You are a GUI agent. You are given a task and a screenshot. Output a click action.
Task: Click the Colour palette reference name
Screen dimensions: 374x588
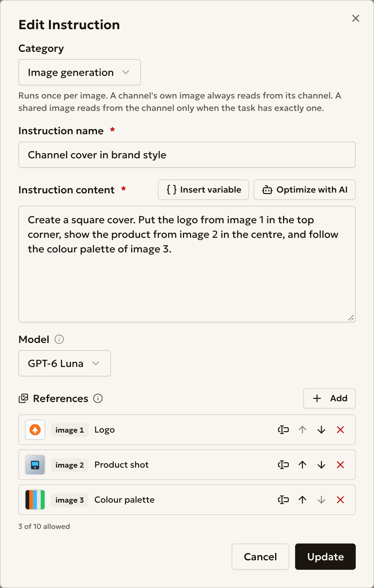pos(125,500)
